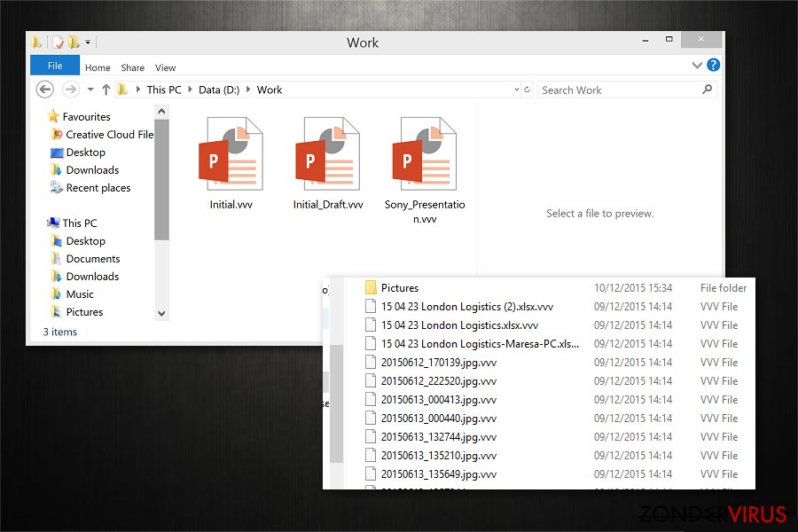Screen dimensions: 798x532
Task: Refresh the current folder view
Action: [x=528, y=90]
